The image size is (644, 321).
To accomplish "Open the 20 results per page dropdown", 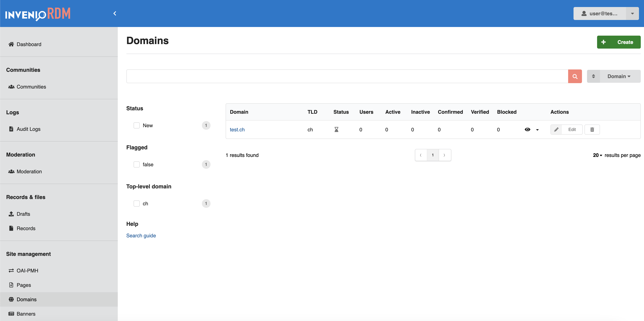I will pyautogui.click(x=597, y=155).
